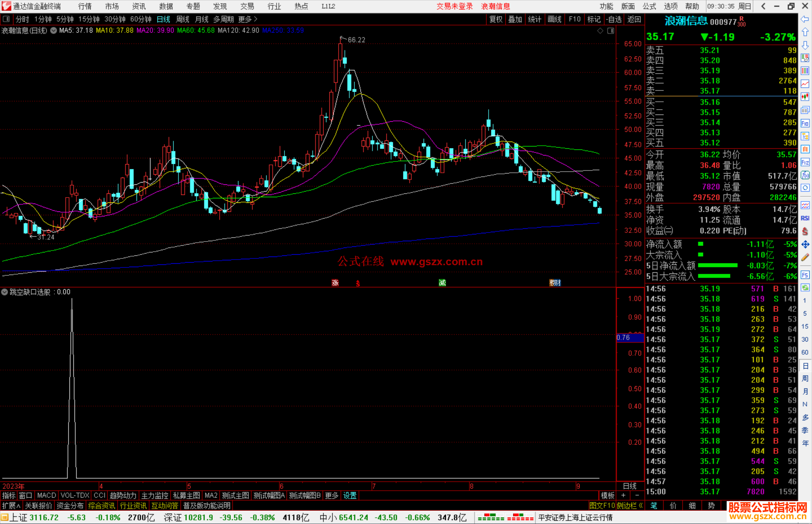Select the 周线 weekly period tab

tap(183, 19)
